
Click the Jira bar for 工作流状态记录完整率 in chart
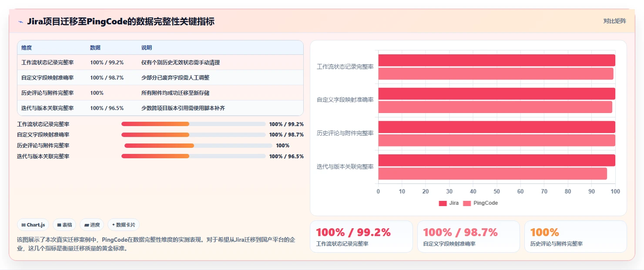(x=496, y=60)
